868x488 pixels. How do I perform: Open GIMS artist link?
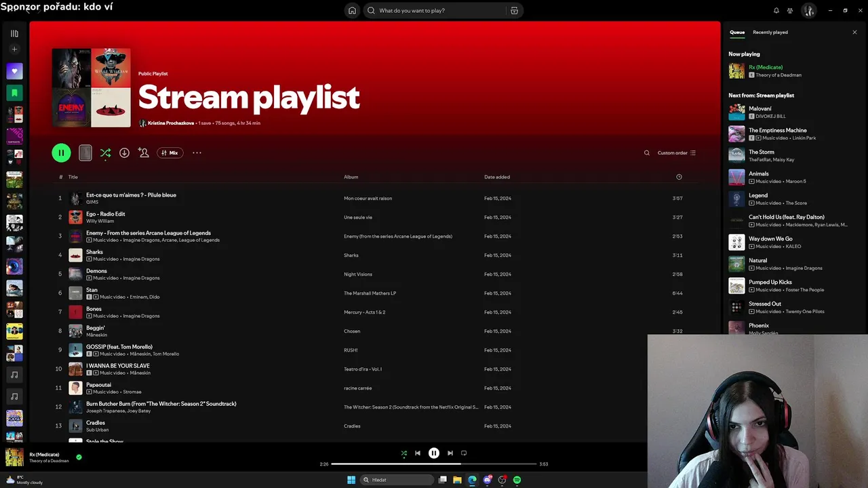92,202
